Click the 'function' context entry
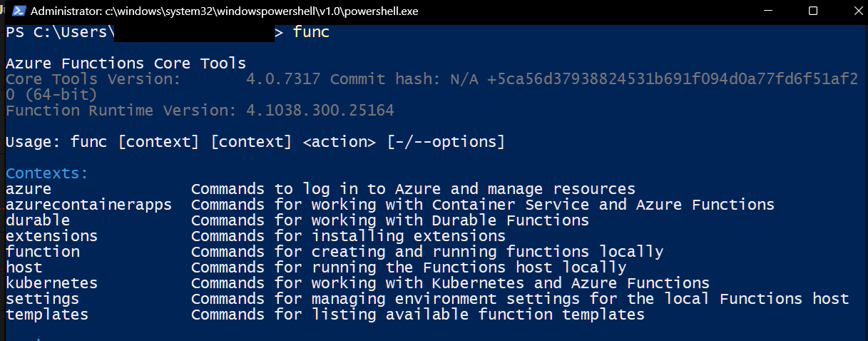 click(x=43, y=252)
